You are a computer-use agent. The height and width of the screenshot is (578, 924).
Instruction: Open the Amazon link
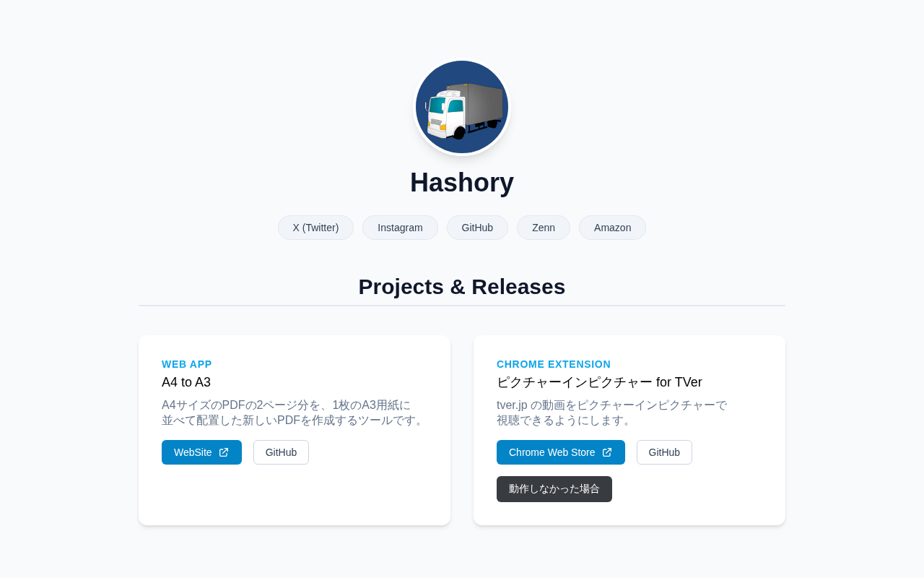click(612, 228)
